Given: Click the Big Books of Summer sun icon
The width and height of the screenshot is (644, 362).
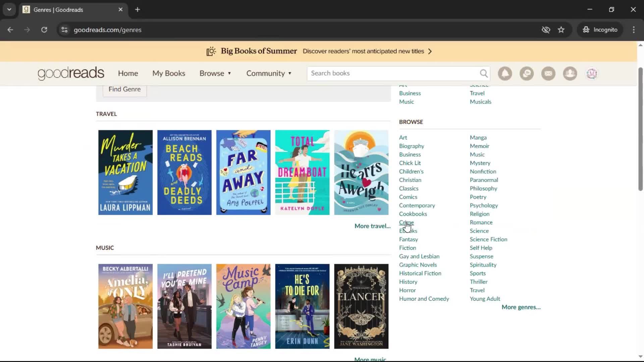Looking at the screenshot, I should [x=211, y=51].
